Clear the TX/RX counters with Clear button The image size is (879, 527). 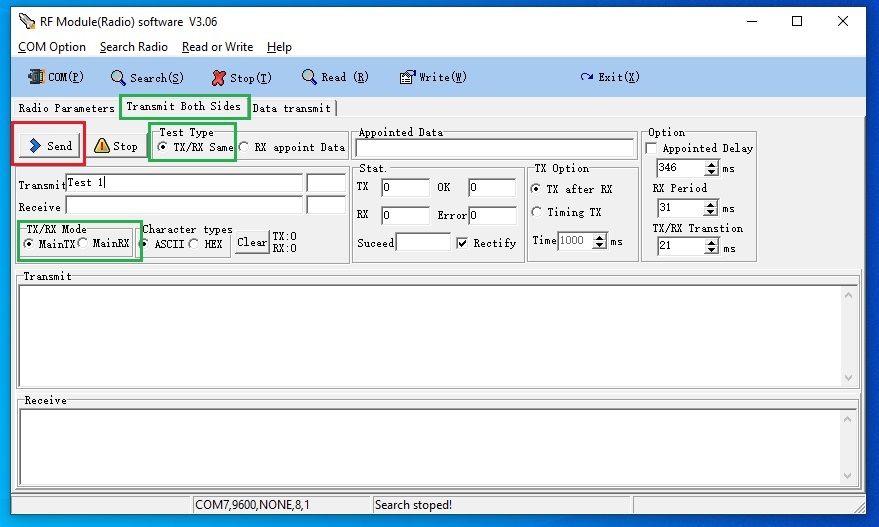(252, 242)
